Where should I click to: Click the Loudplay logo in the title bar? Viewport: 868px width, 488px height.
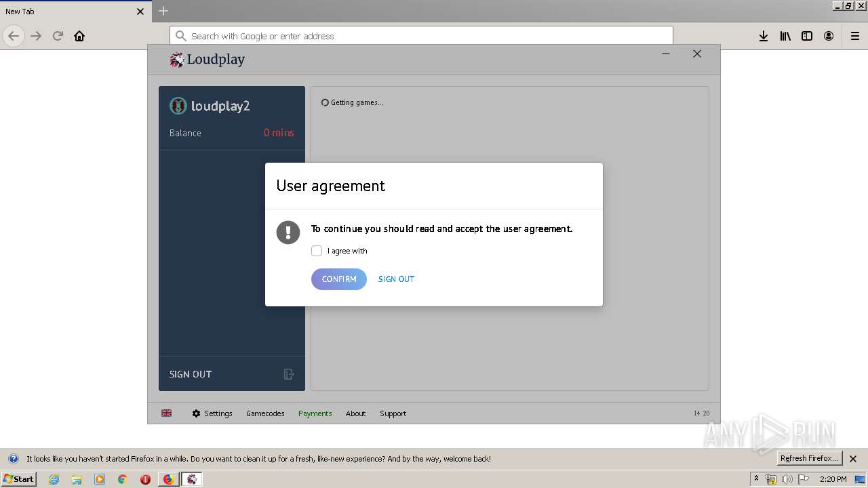coord(208,60)
